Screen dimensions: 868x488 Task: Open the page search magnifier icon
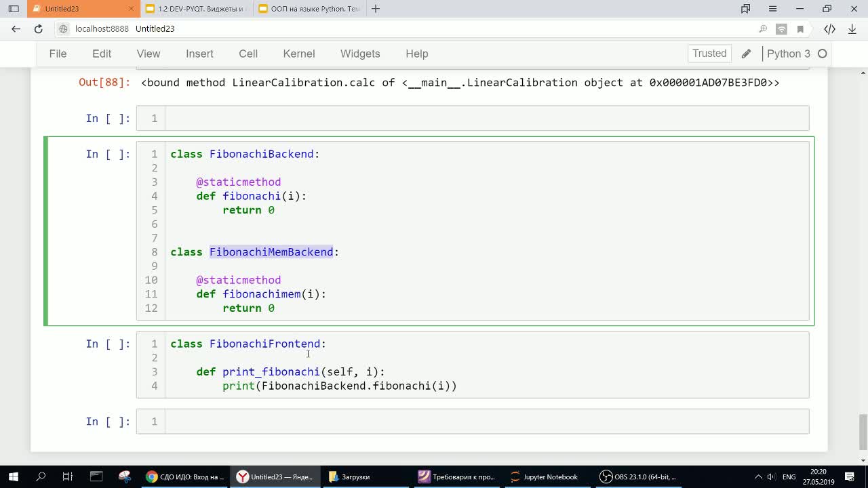(763, 29)
